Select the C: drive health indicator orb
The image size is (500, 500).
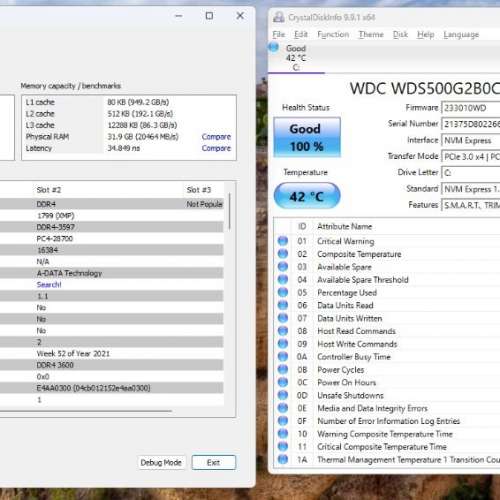[x=273, y=47]
